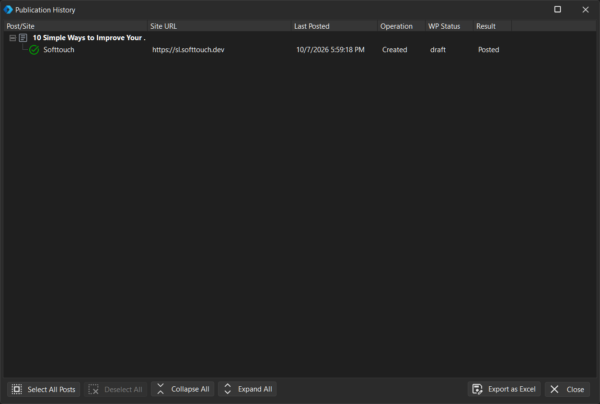Sort by the Last Posted column header
The image size is (600, 404).
pos(334,26)
